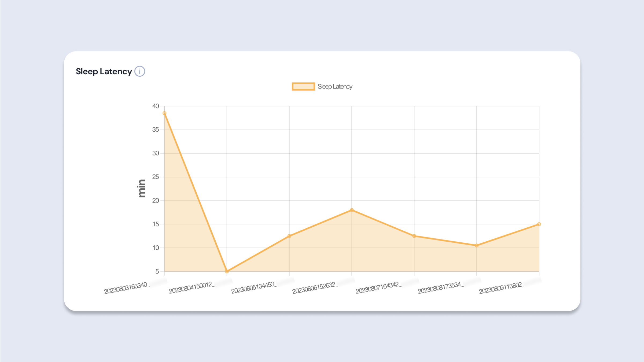Click y-axis value 10
Screen dimensions: 644x362
tap(156, 248)
